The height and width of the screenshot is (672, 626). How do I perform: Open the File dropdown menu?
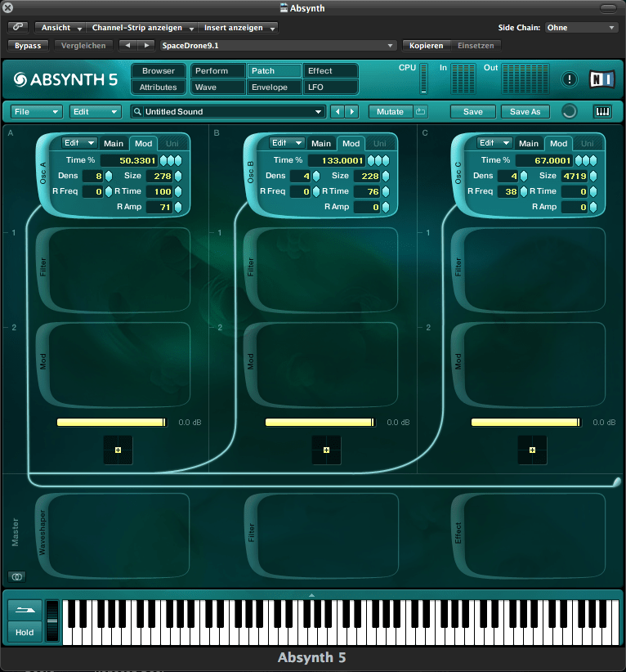(37, 112)
